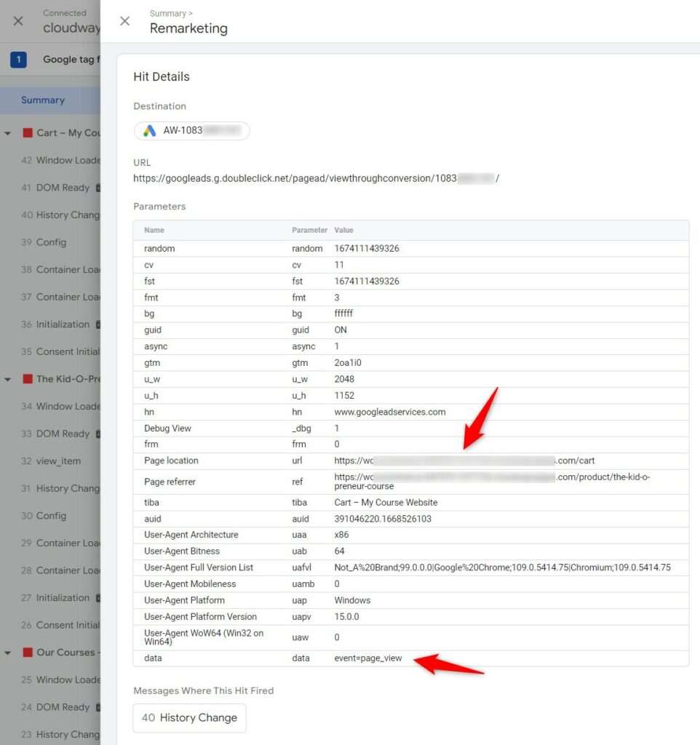Select event 28 Container Loaded
This screenshot has height=745, width=700.
point(60,570)
